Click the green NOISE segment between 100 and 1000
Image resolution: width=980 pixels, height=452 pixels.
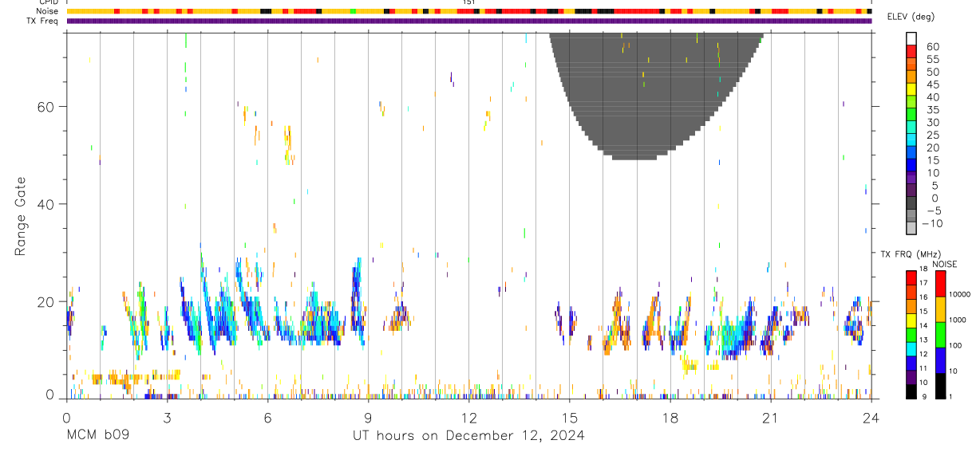tap(940, 334)
